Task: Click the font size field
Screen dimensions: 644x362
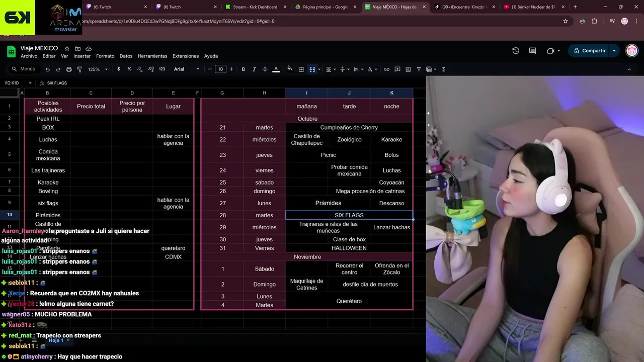Action: 221,69
